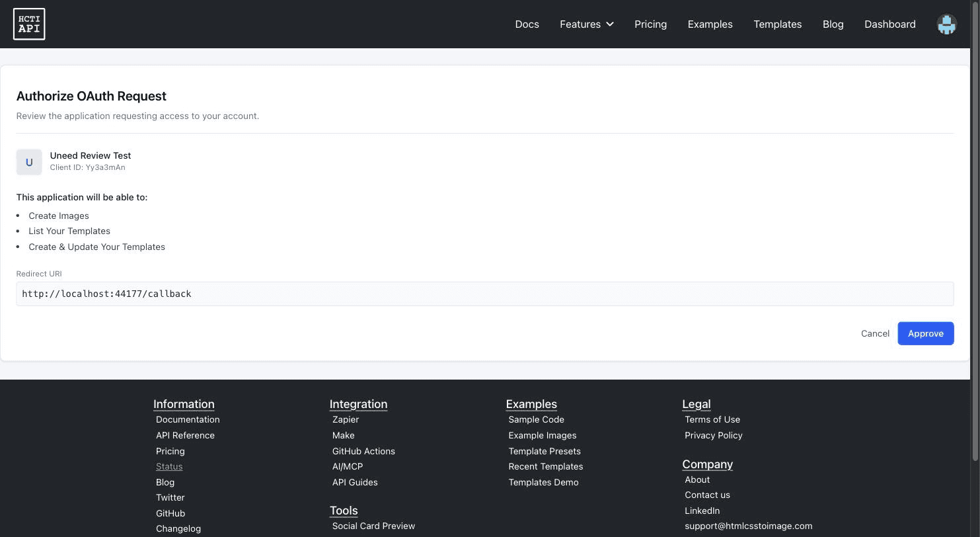980x537 pixels.
Task: Go to the Dashboard
Action: tap(889, 24)
